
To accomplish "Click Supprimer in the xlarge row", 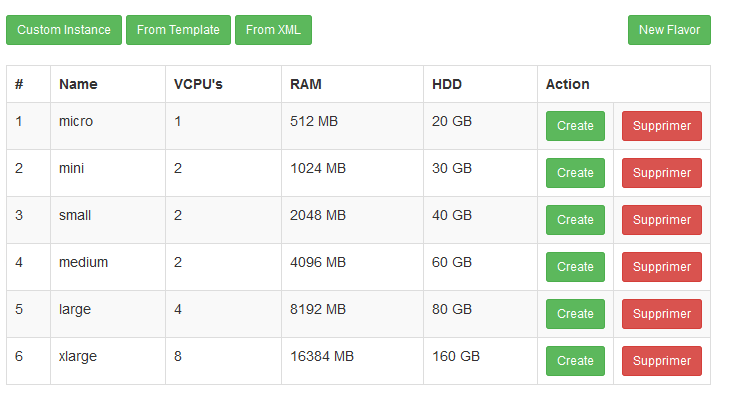I will 662,361.
